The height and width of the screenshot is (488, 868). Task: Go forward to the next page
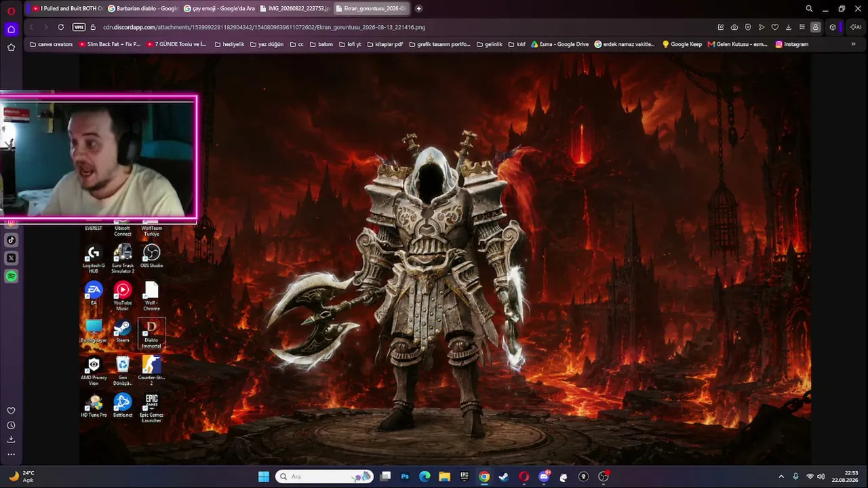[45, 27]
